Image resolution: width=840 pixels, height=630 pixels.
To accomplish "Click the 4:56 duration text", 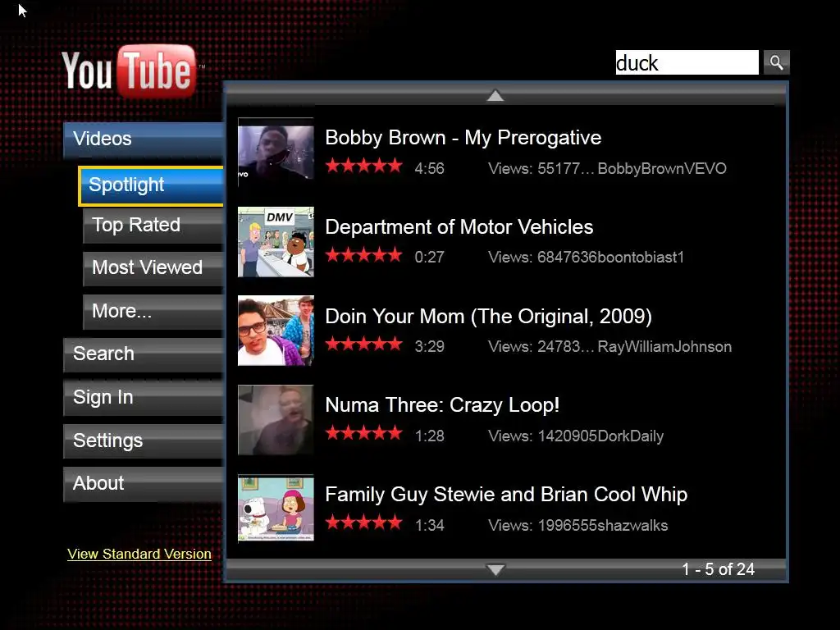I will point(430,169).
